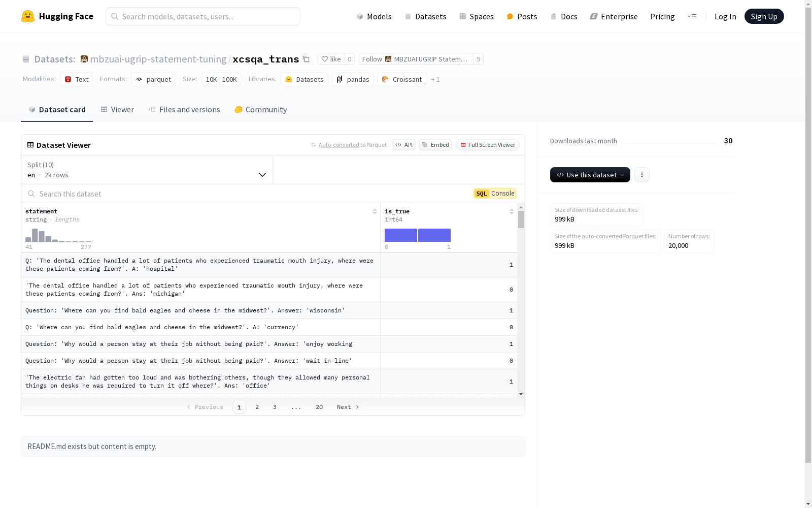The height and width of the screenshot is (508, 812).
Task: Click the Datasets breadcrumb icon
Action: [x=26, y=59]
